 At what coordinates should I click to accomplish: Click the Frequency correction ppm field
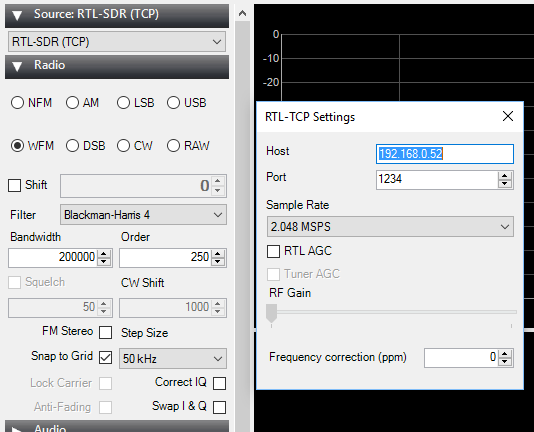pos(461,358)
